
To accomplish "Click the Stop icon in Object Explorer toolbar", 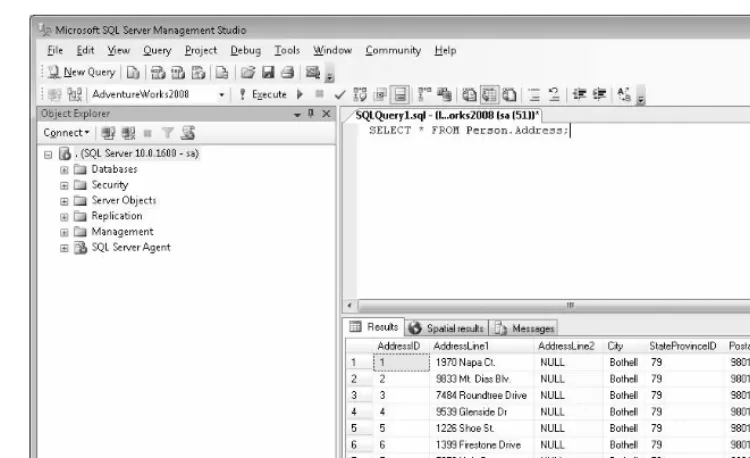I will click(x=148, y=133).
